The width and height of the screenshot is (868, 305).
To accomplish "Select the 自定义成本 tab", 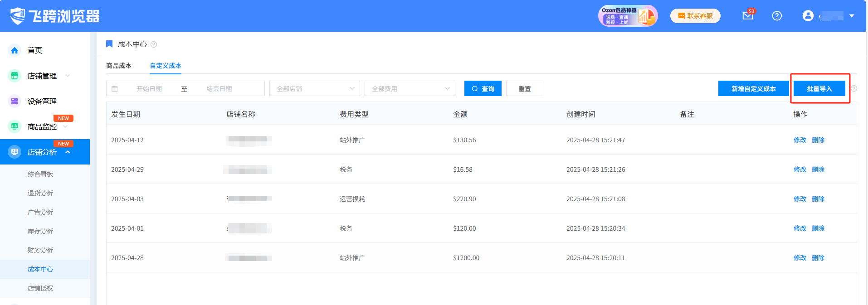I will click(x=166, y=66).
